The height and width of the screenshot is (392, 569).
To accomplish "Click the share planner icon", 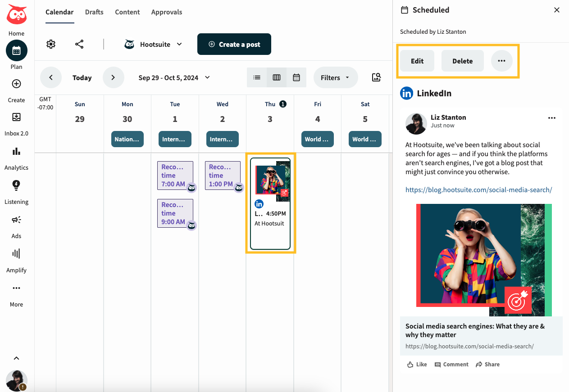I will point(79,44).
